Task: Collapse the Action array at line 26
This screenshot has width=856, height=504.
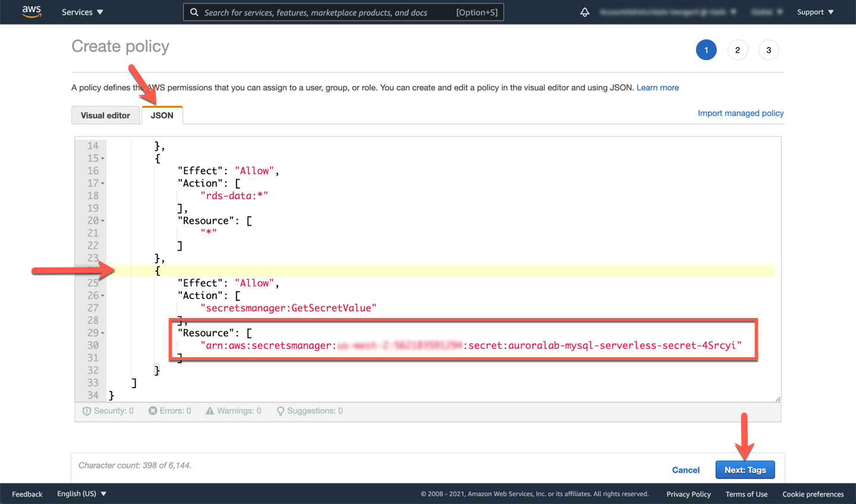Action: (x=103, y=296)
